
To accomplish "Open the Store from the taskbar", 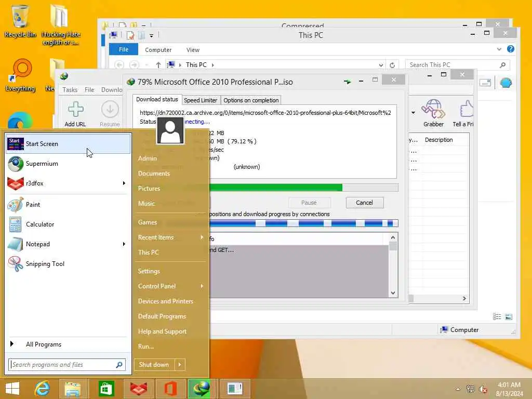I will click(106, 389).
